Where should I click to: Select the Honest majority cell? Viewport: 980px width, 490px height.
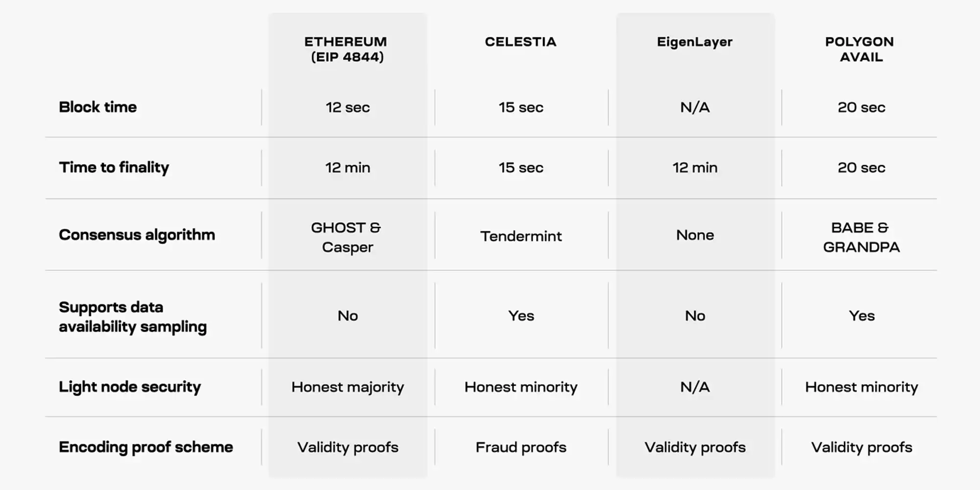(347, 387)
